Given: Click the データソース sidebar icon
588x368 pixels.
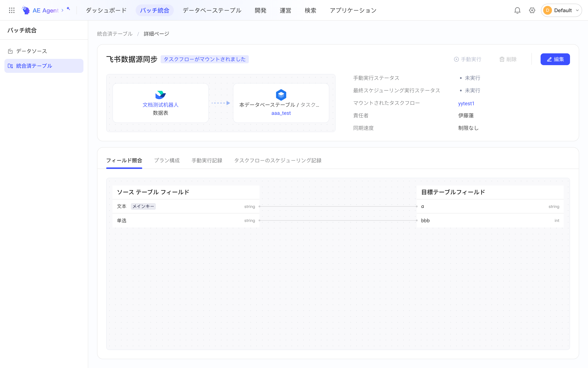Looking at the screenshot, I should coord(10,51).
